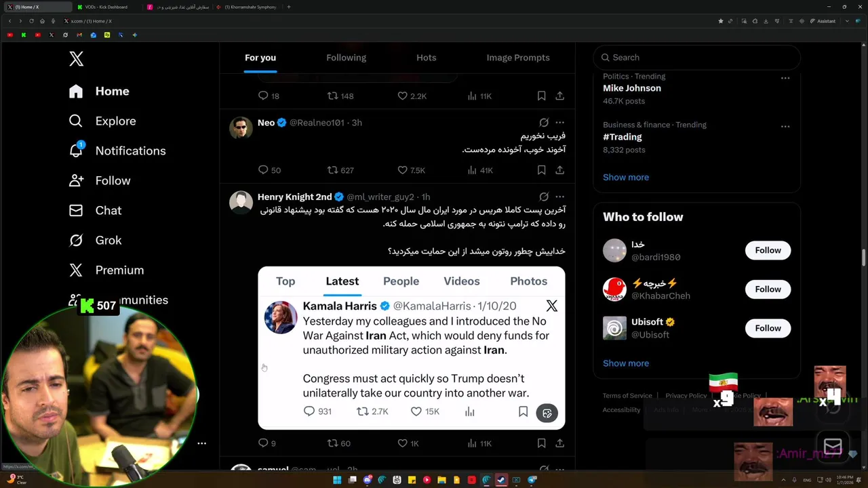Open Henry Knight 2nd's profile avatar
This screenshot has height=488, width=868.
point(241,202)
